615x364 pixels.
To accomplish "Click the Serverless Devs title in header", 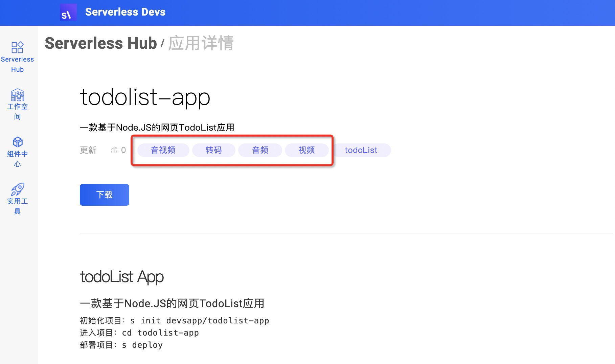I will pos(126,12).
